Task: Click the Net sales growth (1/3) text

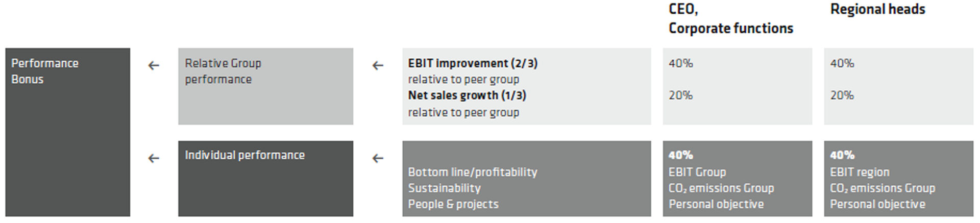Action: (x=467, y=95)
